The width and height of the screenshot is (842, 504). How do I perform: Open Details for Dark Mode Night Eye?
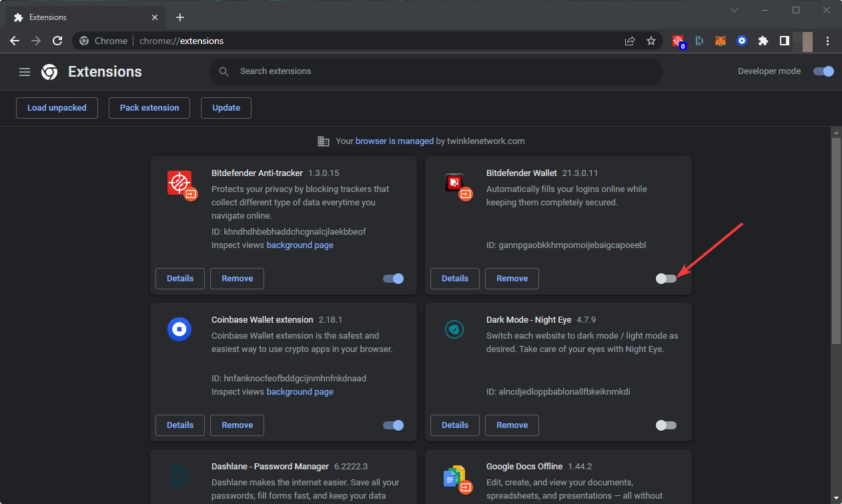tap(455, 425)
